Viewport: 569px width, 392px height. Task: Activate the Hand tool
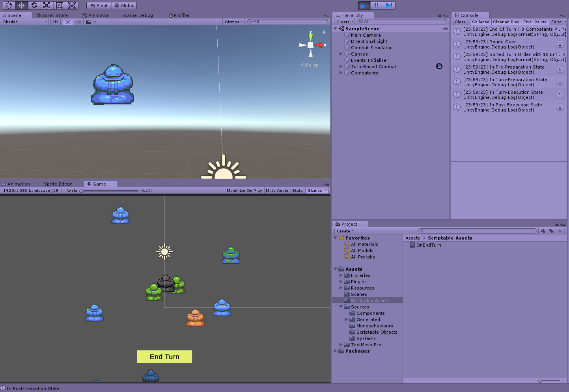[x=8, y=5]
